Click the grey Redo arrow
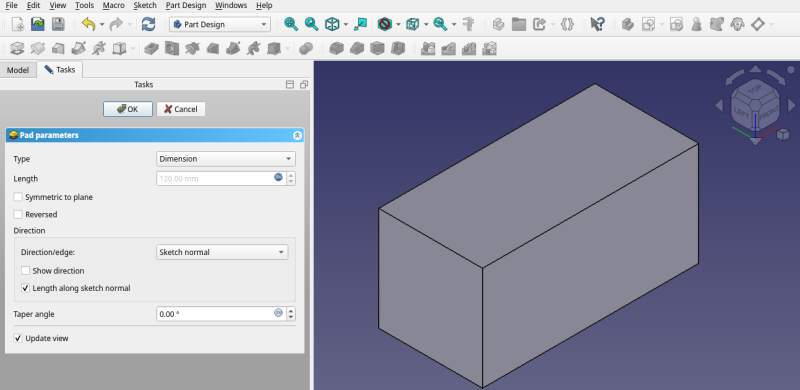Image resolution: width=800 pixels, height=390 pixels. pyautogui.click(x=116, y=24)
